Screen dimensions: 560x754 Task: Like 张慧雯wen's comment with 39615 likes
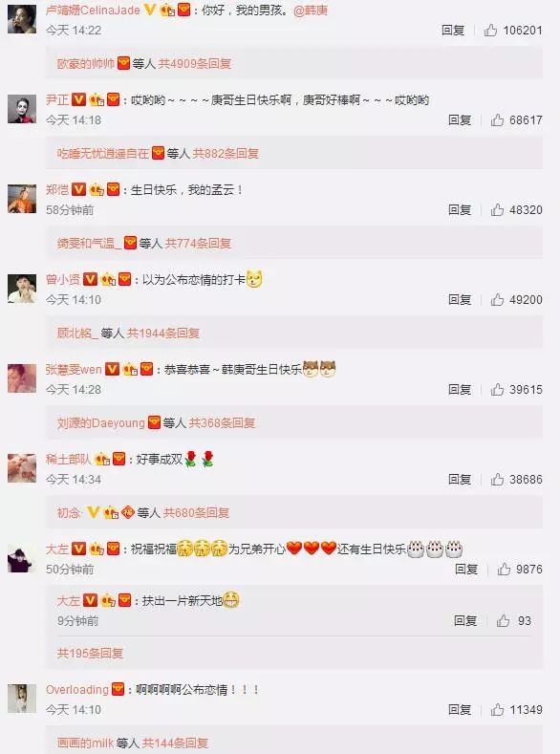pos(497,390)
